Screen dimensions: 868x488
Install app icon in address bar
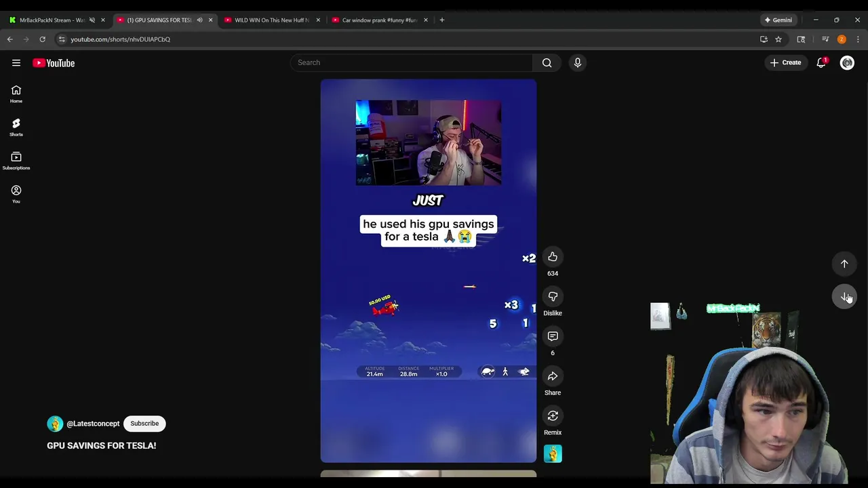(764, 39)
